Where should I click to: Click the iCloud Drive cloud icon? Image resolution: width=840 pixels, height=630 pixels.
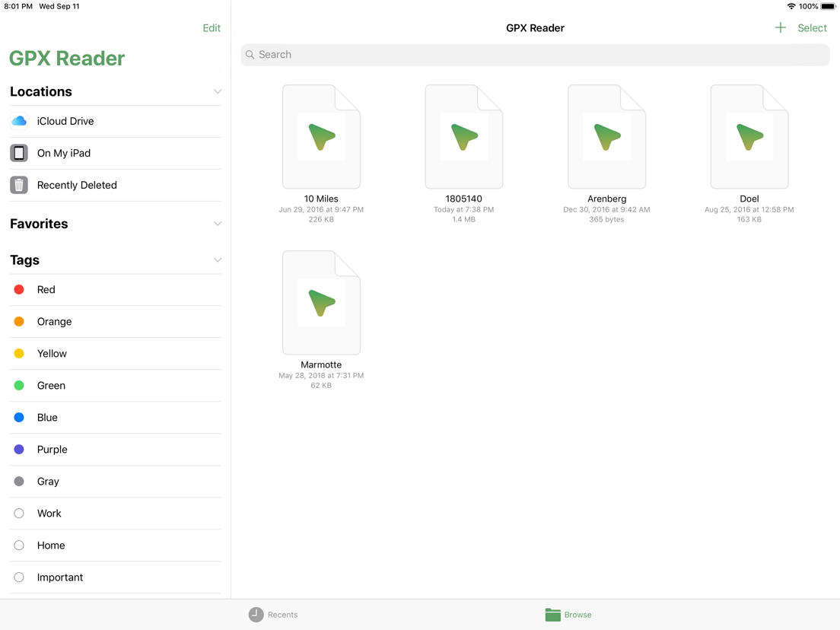pyautogui.click(x=19, y=121)
